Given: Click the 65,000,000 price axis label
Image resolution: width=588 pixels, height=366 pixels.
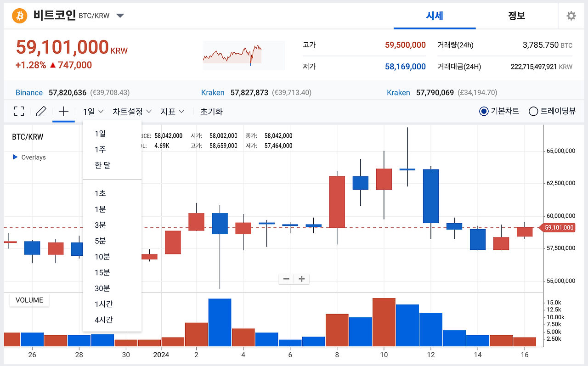Looking at the screenshot, I should [560, 151].
